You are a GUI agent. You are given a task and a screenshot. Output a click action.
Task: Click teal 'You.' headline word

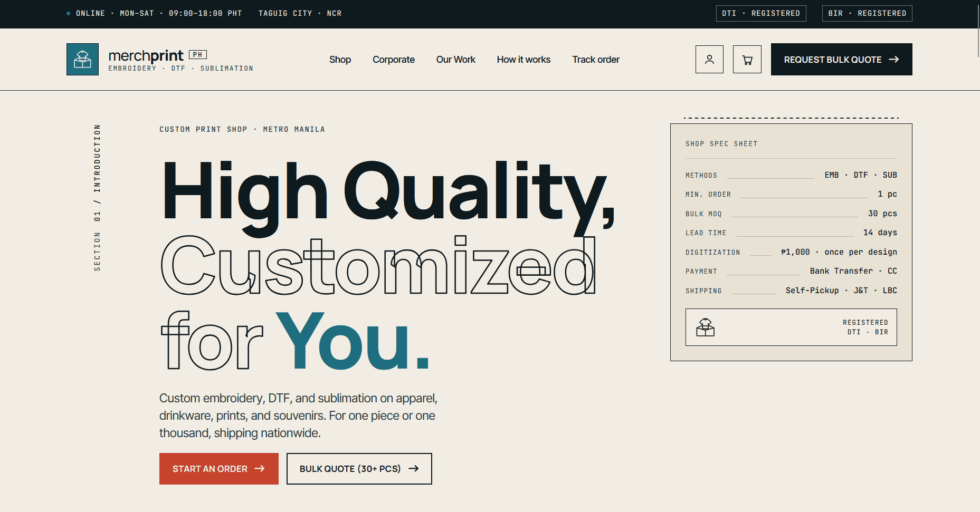pos(353,342)
